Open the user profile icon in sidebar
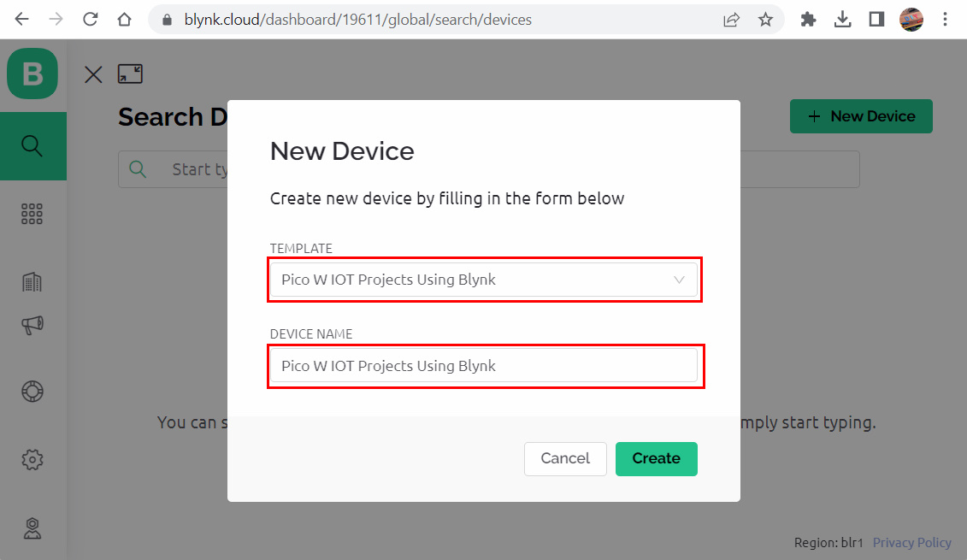This screenshot has height=560, width=967. 32,528
